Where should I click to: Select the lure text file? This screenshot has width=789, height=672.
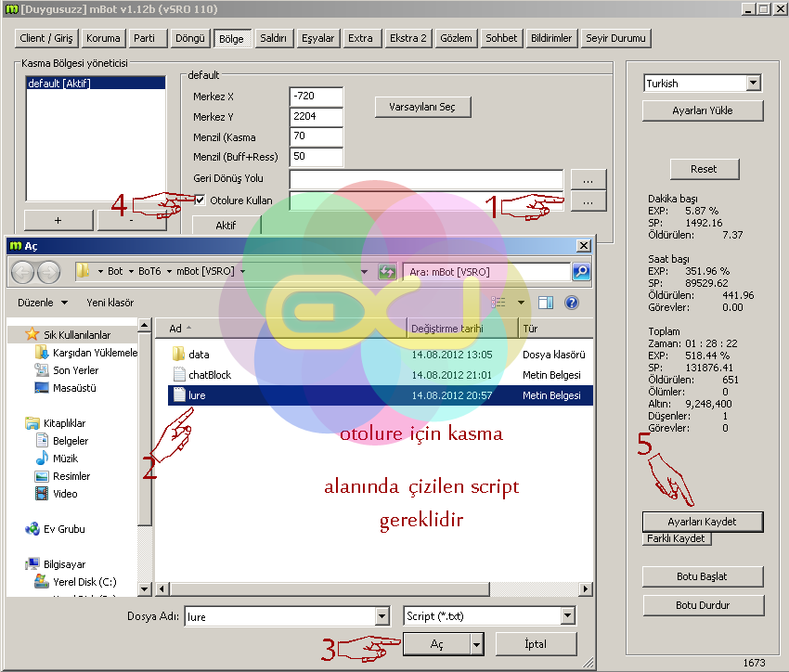click(x=380, y=395)
